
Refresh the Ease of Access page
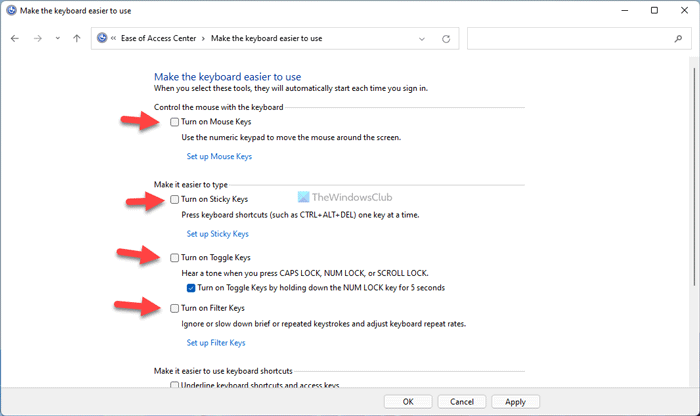pos(445,39)
